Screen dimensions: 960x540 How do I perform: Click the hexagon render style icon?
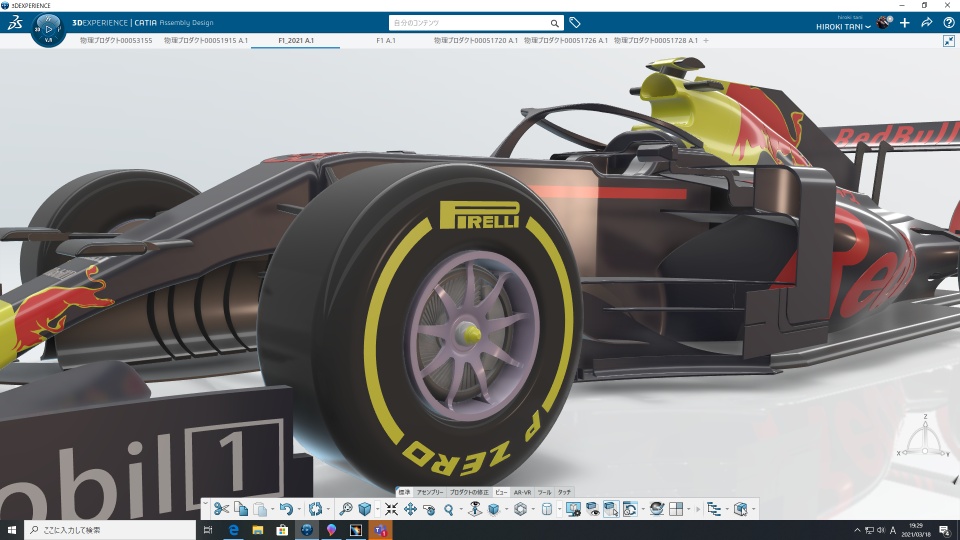(x=520, y=509)
